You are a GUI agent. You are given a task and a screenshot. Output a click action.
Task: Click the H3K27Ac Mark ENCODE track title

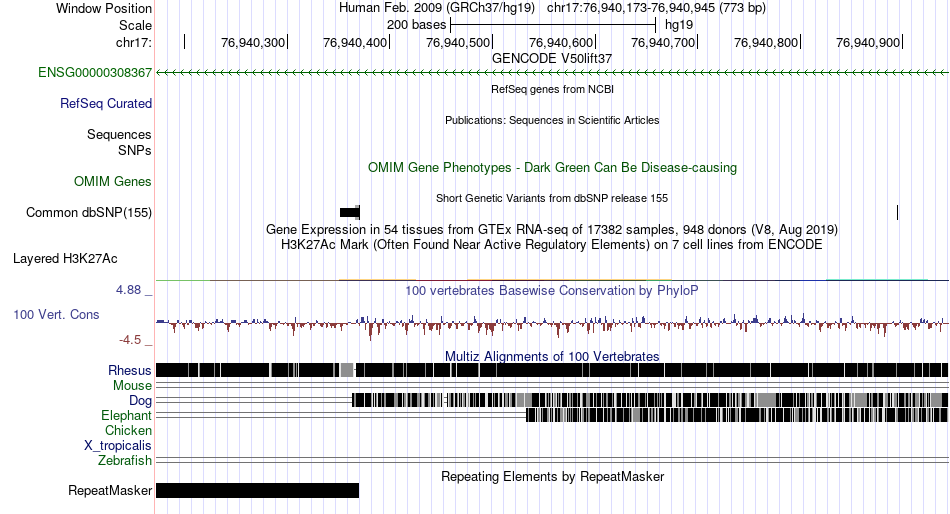pos(552,245)
